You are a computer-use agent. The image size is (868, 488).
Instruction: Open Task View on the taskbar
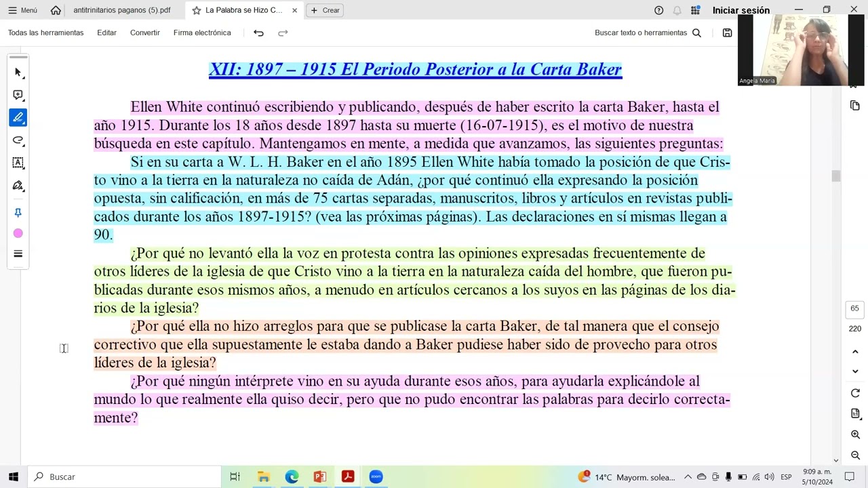click(235, 476)
